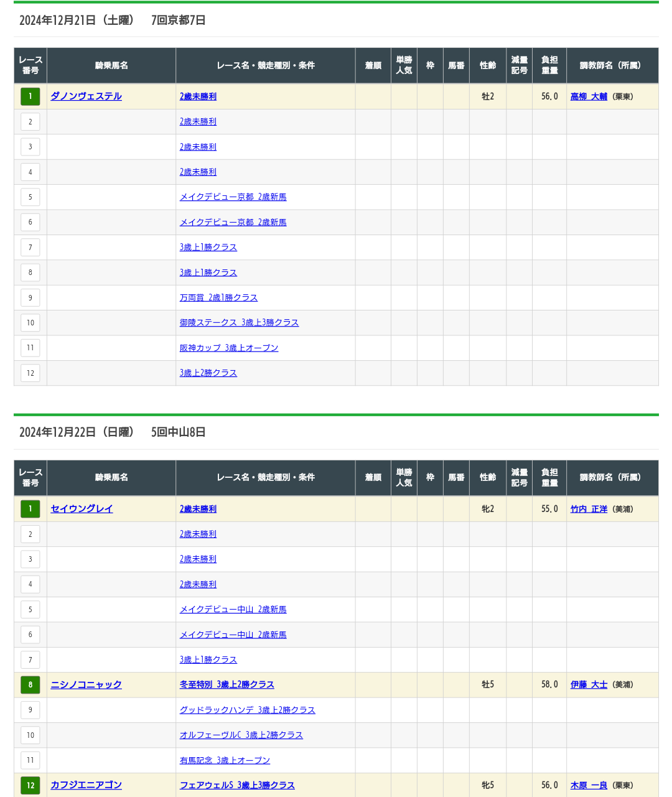Open race 6 メイクデビュー京都 2歳新馬 link
Screen dimensions: 672x797
click(x=233, y=222)
